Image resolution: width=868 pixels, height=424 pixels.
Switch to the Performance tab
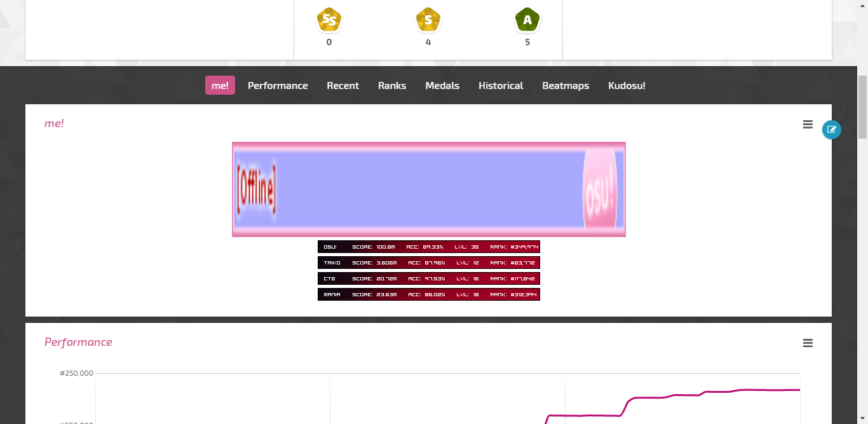278,85
